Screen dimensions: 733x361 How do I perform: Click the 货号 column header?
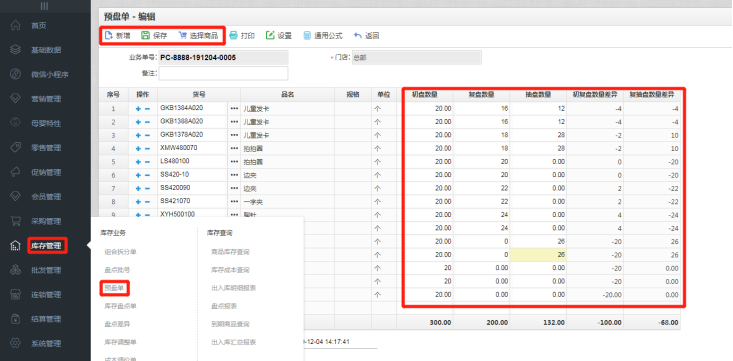click(199, 94)
